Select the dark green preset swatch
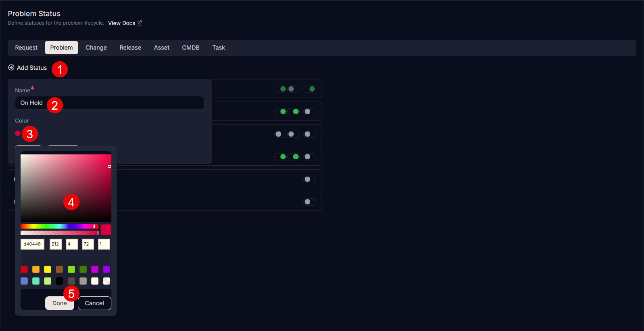 [83, 269]
